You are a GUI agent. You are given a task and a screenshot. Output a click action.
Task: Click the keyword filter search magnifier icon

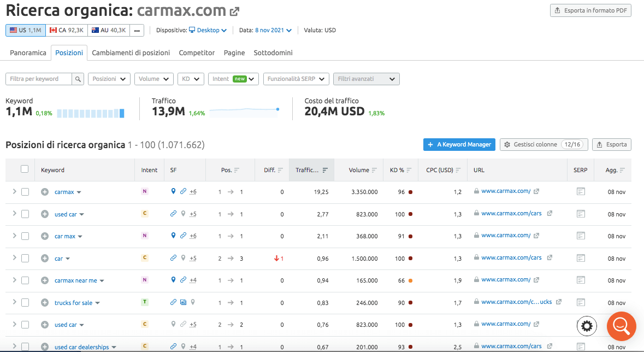pyautogui.click(x=79, y=79)
